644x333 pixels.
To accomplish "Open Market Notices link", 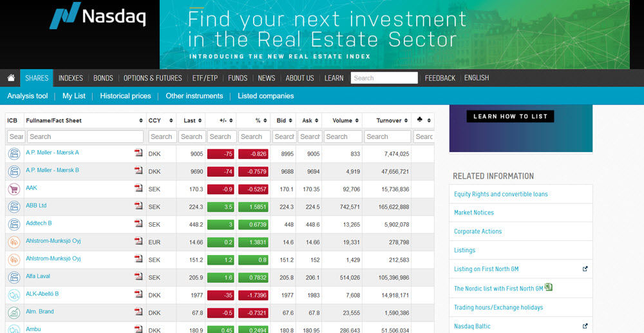I will point(473,213).
